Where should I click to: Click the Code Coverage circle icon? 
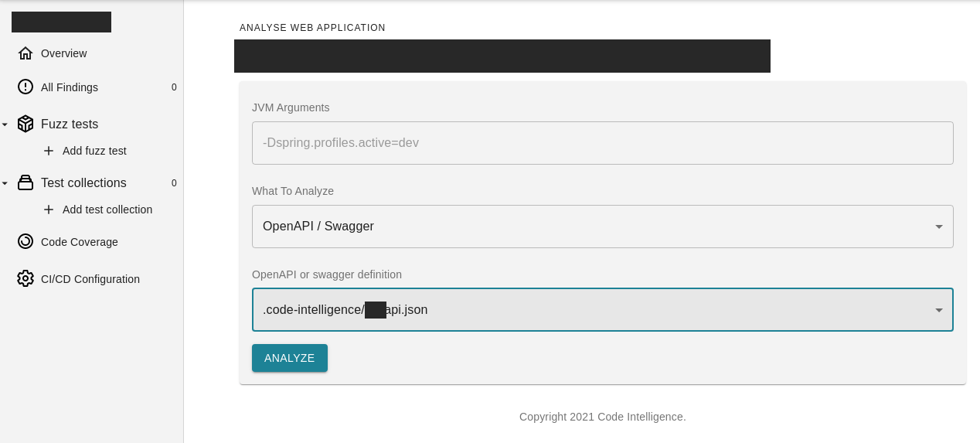pyautogui.click(x=26, y=242)
